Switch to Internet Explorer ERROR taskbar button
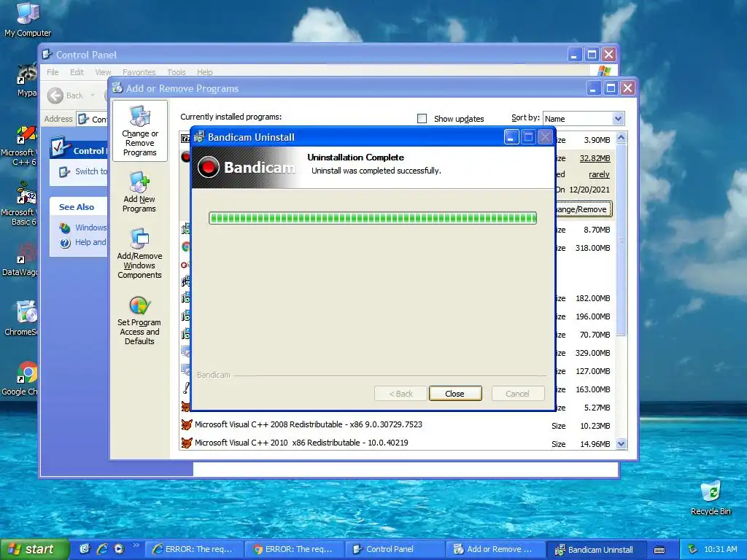 pyautogui.click(x=193, y=549)
